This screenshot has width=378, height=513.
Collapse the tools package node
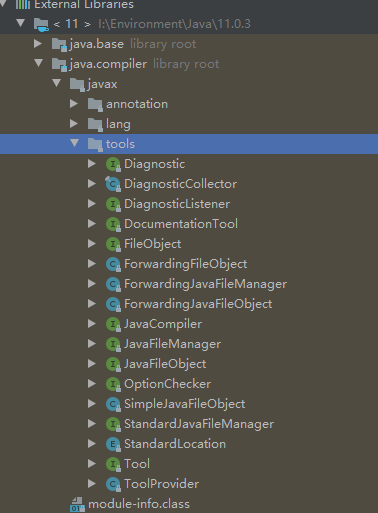(x=75, y=143)
